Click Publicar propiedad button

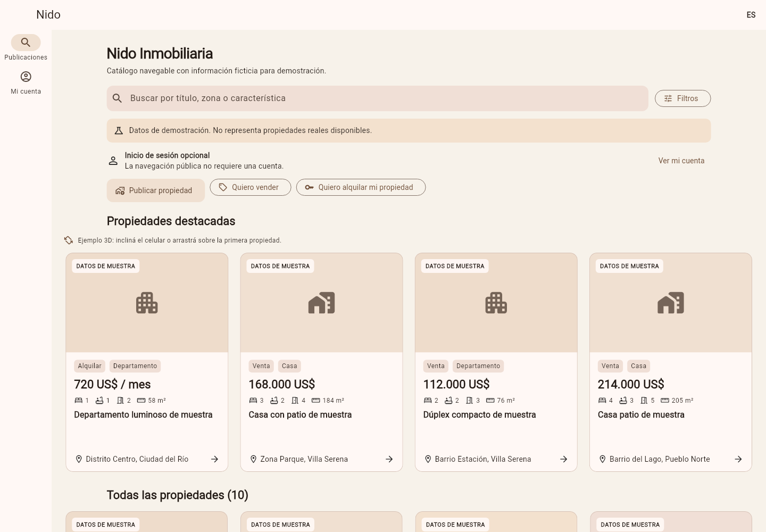tap(156, 190)
